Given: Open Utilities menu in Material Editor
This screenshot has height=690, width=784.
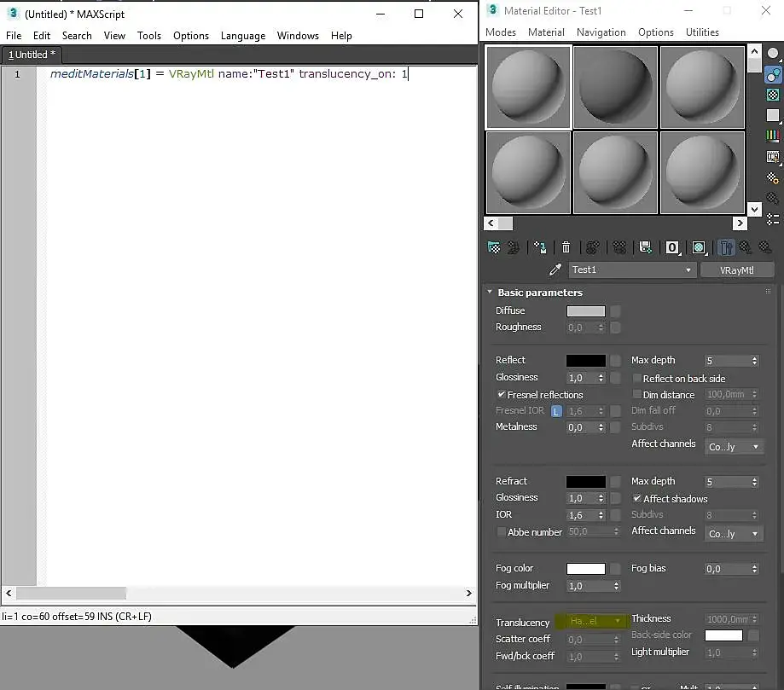Looking at the screenshot, I should [x=702, y=32].
